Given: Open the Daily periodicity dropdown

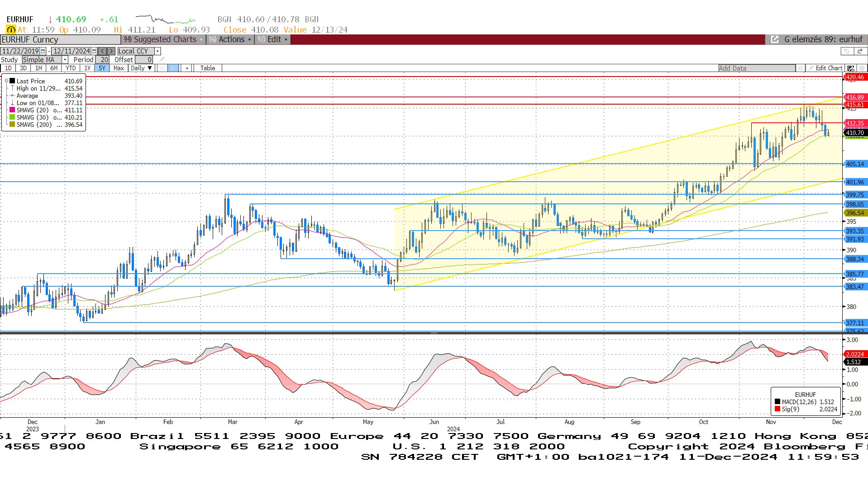Looking at the screenshot, I should pos(141,68).
